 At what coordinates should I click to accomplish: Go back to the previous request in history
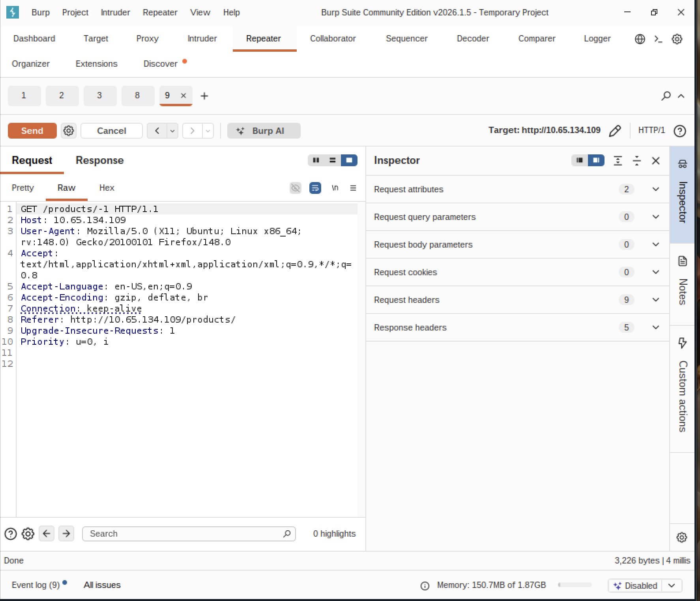coord(157,131)
